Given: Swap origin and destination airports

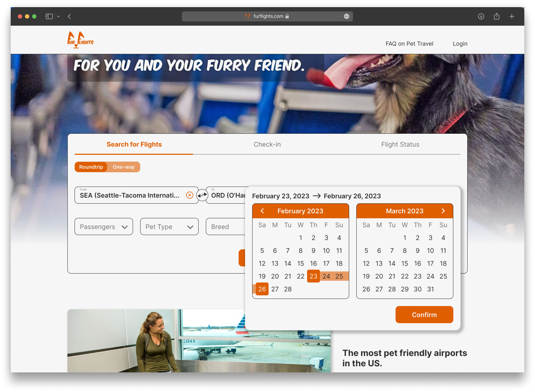Looking at the screenshot, I should coord(202,195).
